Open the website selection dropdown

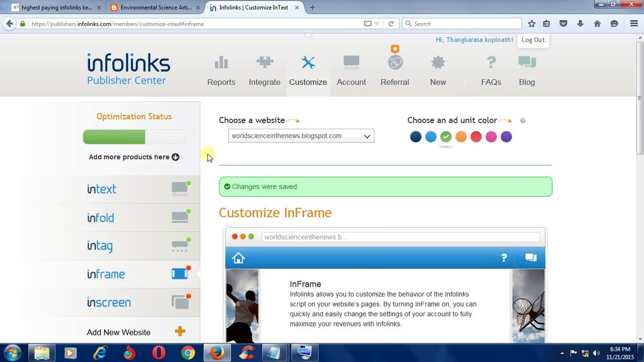[x=301, y=136]
